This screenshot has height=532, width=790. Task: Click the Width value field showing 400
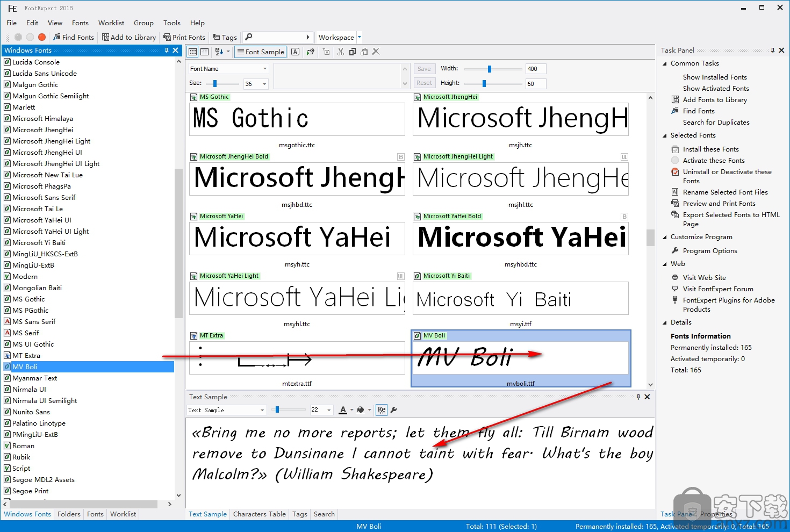coord(536,69)
